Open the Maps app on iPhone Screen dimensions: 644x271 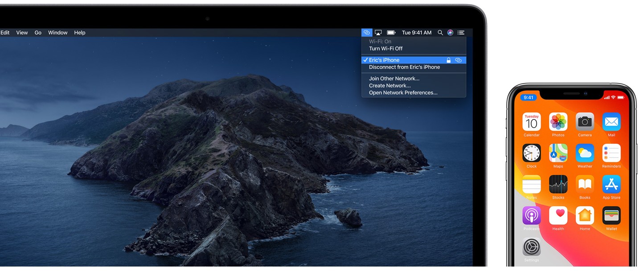tap(558, 153)
